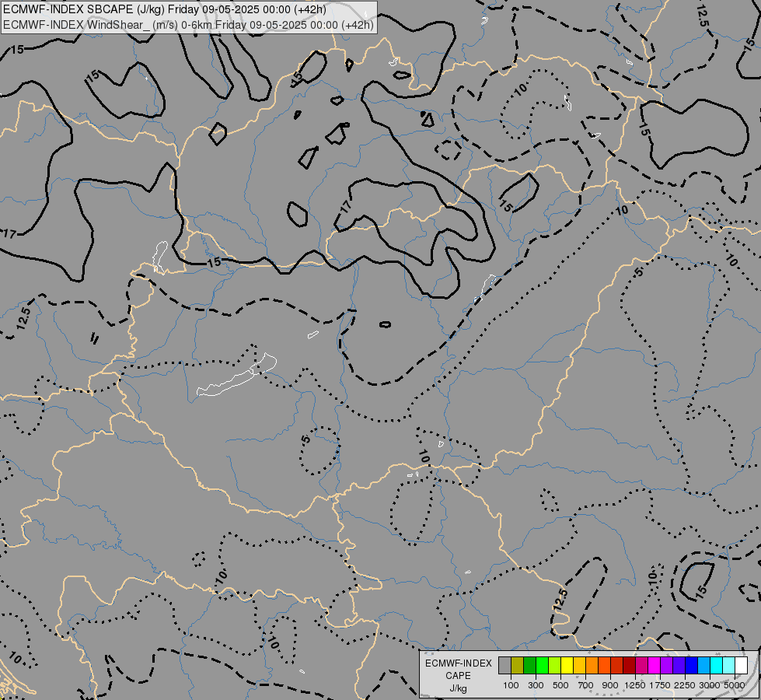Click the pure blue legend swatch

[692, 665]
